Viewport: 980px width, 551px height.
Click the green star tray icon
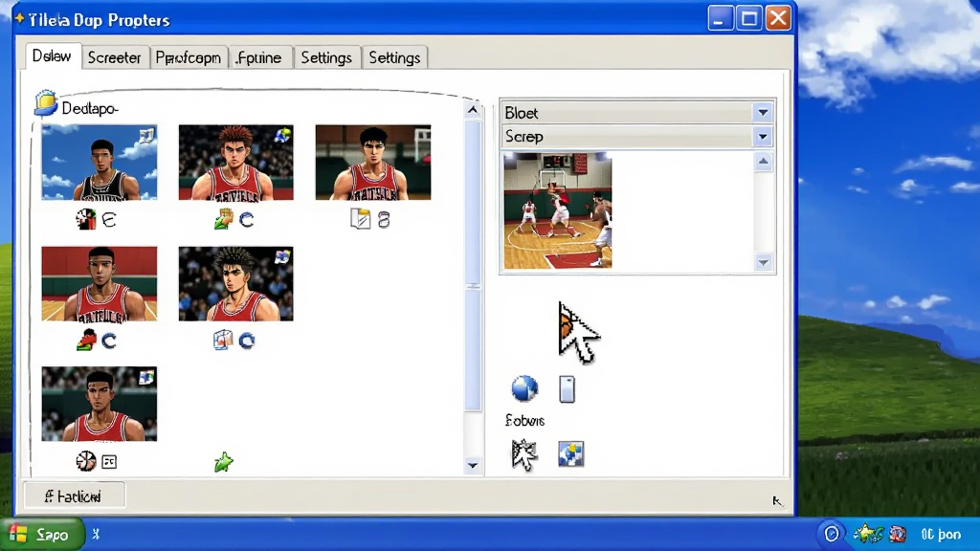click(x=868, y=534)
